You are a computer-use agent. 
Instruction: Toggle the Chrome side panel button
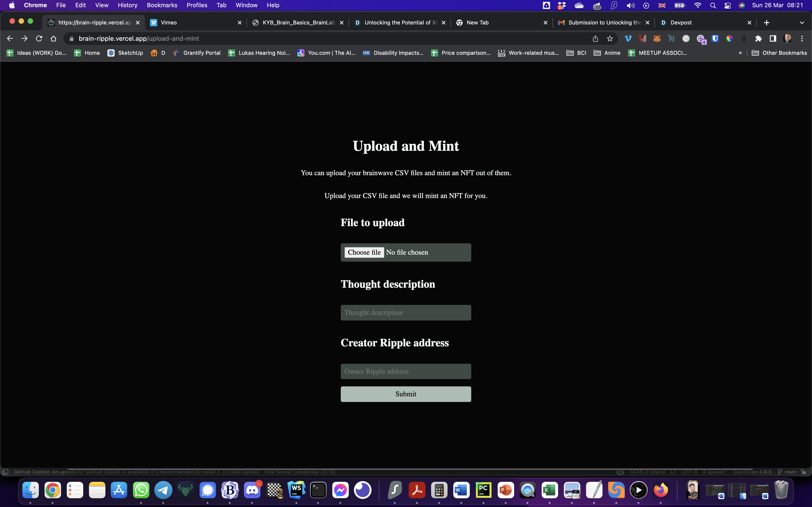773,38
